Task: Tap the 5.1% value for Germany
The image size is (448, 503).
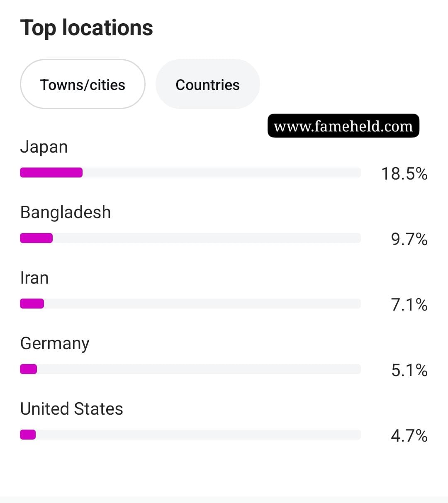Action: pos(409,370)
